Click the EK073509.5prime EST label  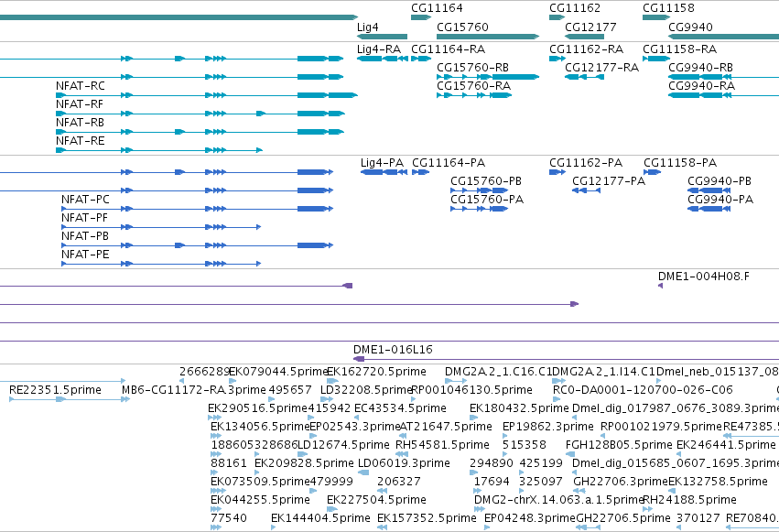260,482
